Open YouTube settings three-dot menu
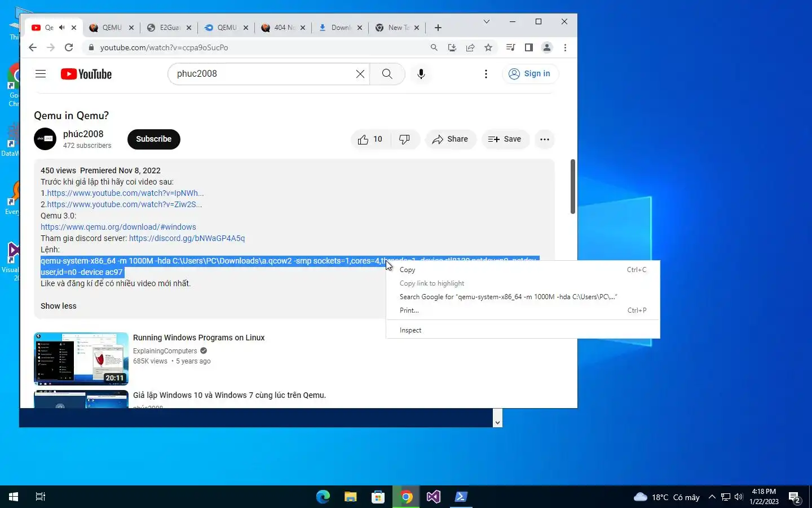 click(486, 74)
